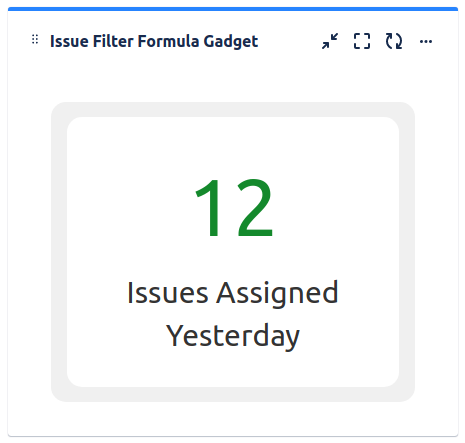465x443 pixels.
Task: Click the word Assigned in the label
Action: (x=277, y=293)
